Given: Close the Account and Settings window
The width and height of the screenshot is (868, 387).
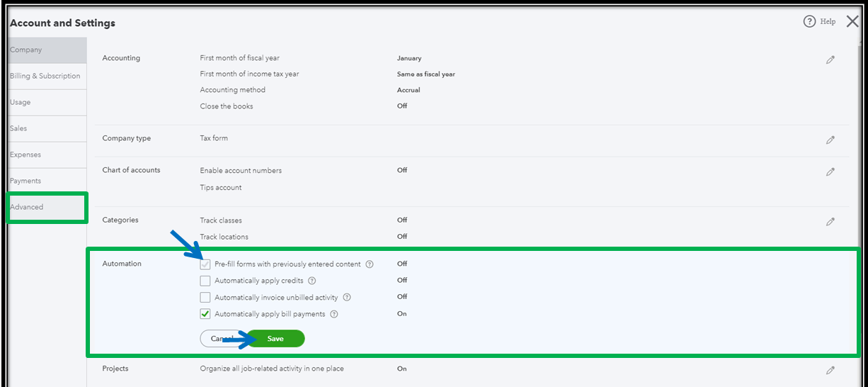Looking at the screenshot, I should (852, 22).
